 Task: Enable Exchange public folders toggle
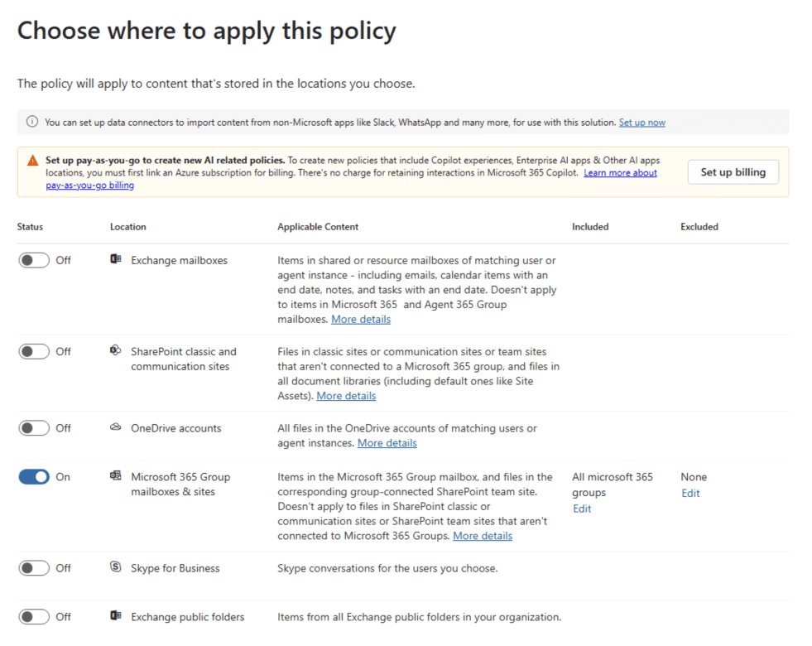34,617
